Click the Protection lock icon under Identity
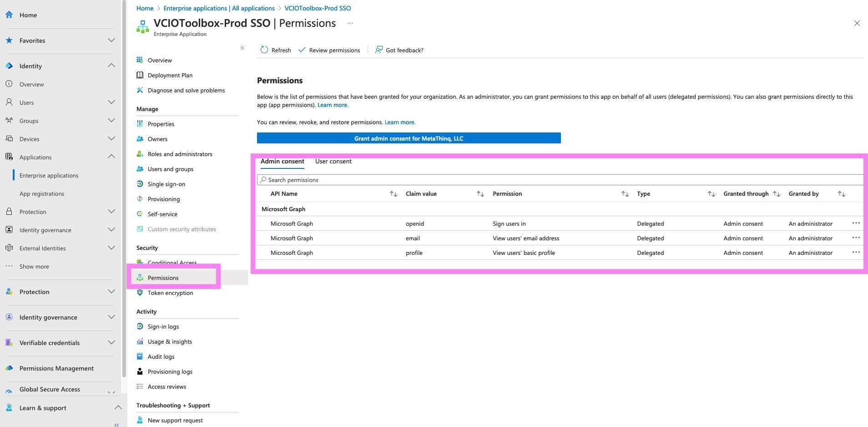 click(x=9, y=212)
